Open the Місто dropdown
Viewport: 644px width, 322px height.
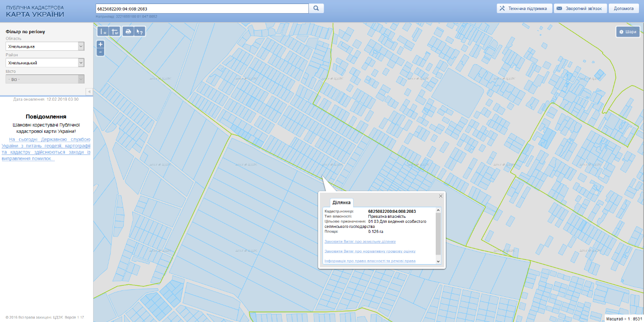(45, 79)
